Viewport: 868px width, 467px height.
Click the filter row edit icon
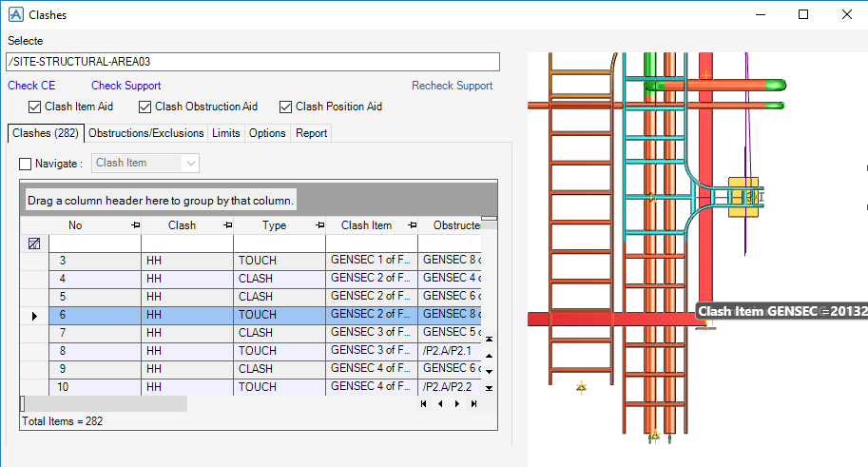point(34,243)
